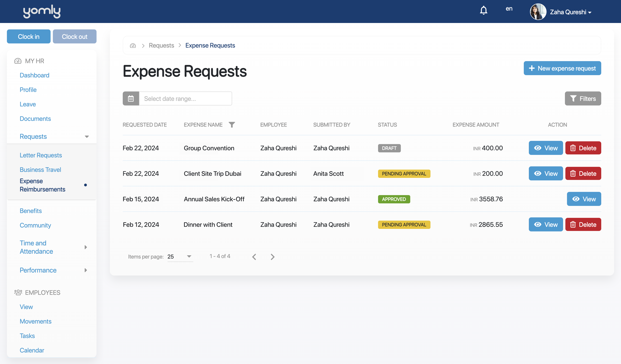Viewport: 621px width, 364px height.
Task: Click the date range input field
Action: tap(185, 99)
